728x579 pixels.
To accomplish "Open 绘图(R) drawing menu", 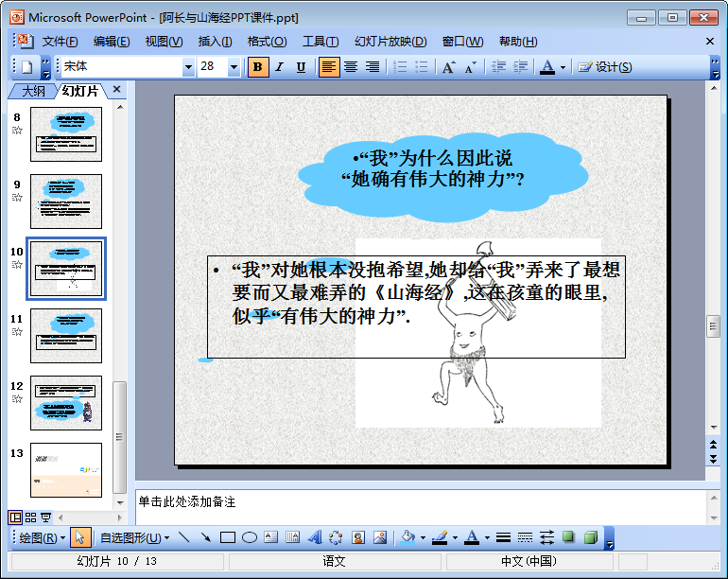I will [x=42, y=538].
